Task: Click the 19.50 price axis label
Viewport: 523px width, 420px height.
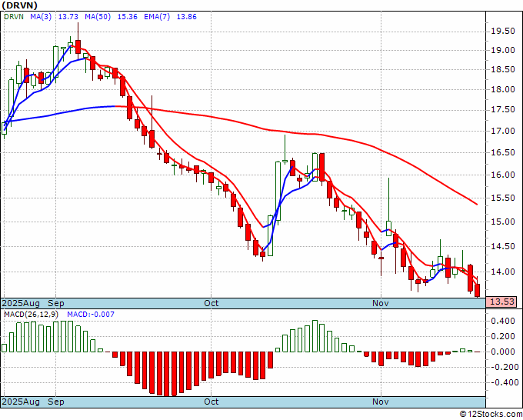Action: pyautogui.click(x=503, y=32)
